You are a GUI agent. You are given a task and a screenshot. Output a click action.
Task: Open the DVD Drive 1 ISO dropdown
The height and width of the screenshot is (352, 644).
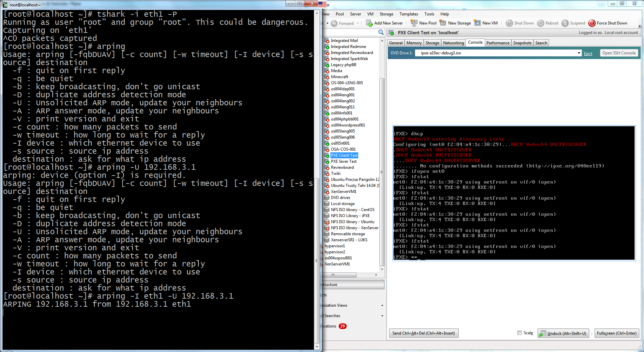(579, 53)
